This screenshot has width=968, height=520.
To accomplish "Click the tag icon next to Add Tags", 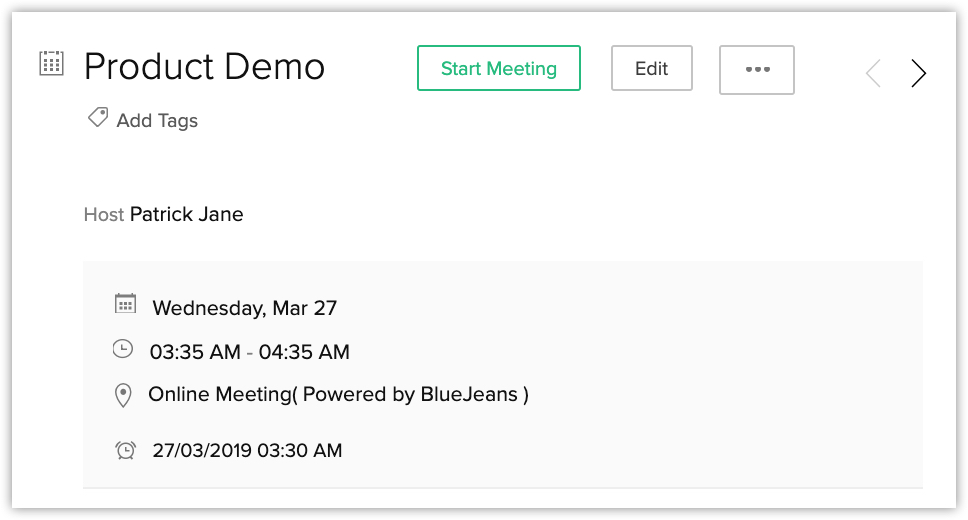I will pyautogui.click(x=97, y=118).
